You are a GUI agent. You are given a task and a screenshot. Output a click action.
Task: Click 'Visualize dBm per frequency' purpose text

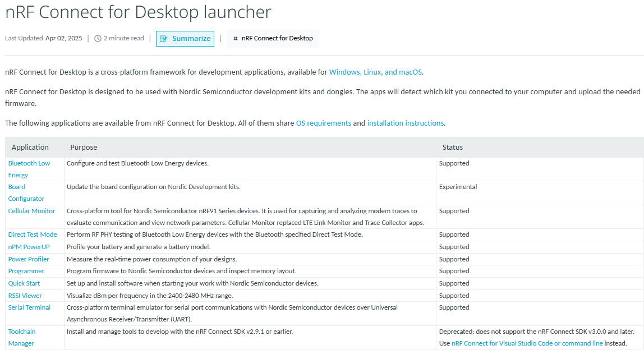pyautogui.click(x=149, y=296)
